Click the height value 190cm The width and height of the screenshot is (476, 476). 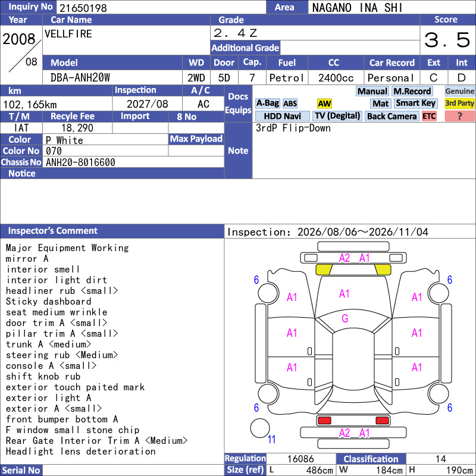click(459, 470)
